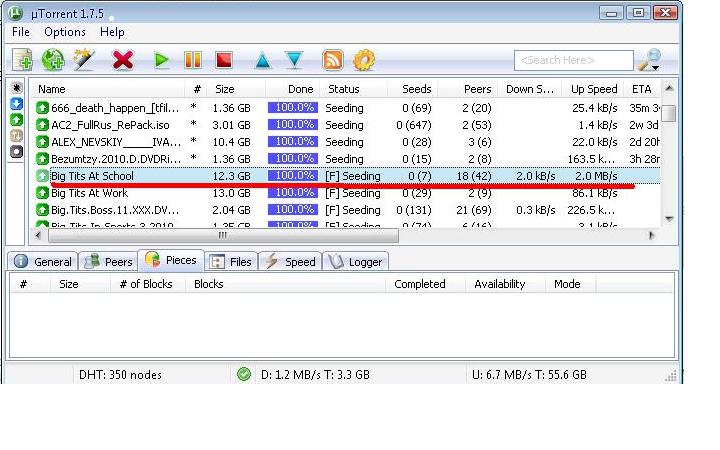Click the Completed column header in Pieces
This screenshot has height=450, width=720.
click(x=420, y=284)
